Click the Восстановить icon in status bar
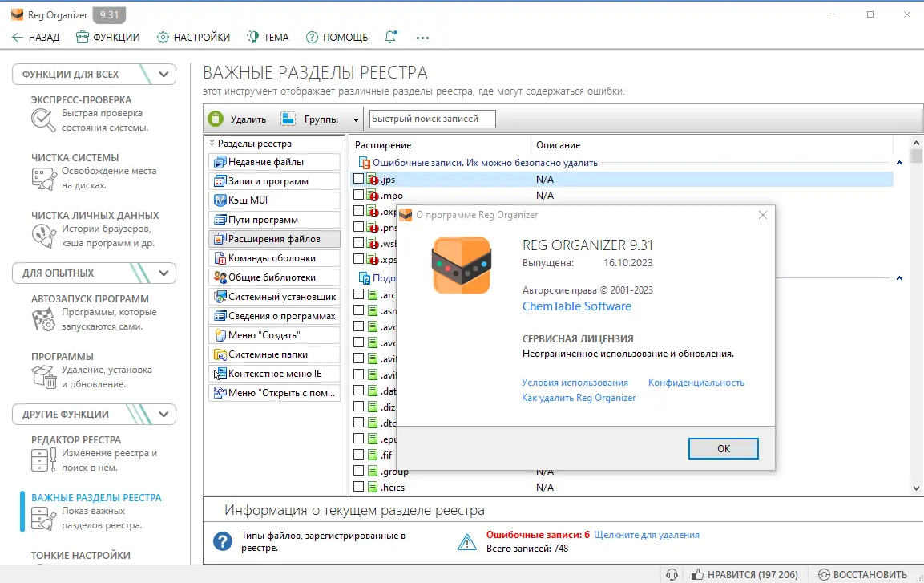Viewport: 924px width, 583px height. tap(824, 574)
